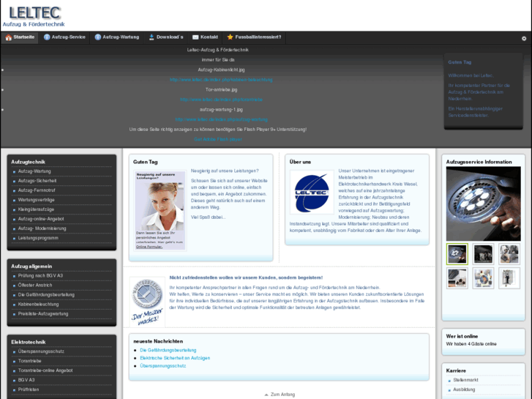The image size is (532, 399).
Task: Follow the torantriebe URL link
Action: [x=221, y=100]
